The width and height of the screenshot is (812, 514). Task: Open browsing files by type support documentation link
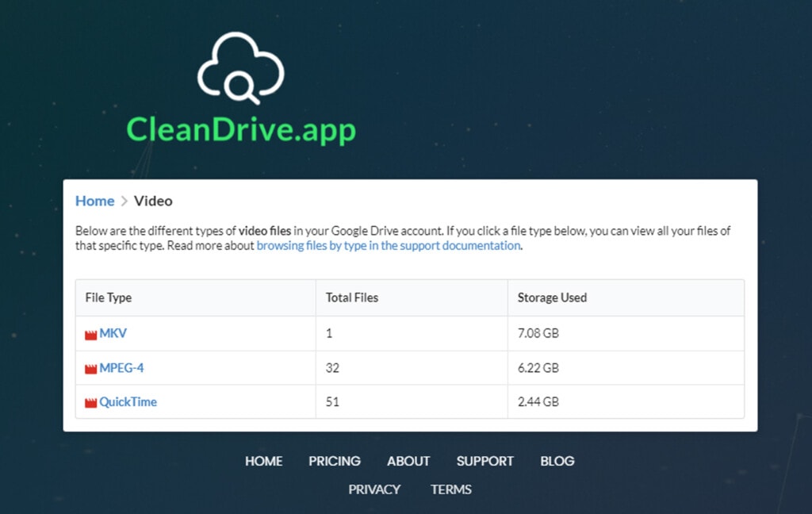[389, 246]
